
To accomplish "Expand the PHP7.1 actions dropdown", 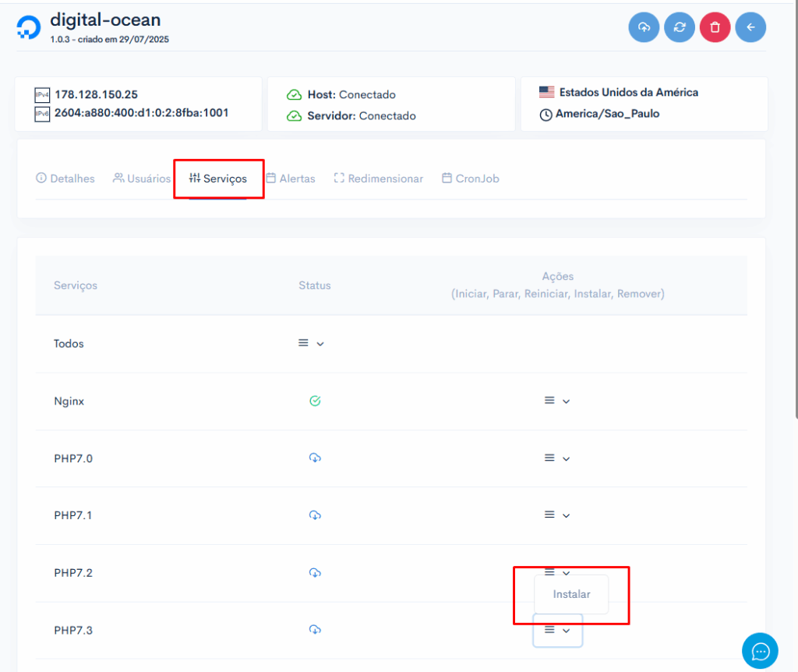I will click(557, 515).
